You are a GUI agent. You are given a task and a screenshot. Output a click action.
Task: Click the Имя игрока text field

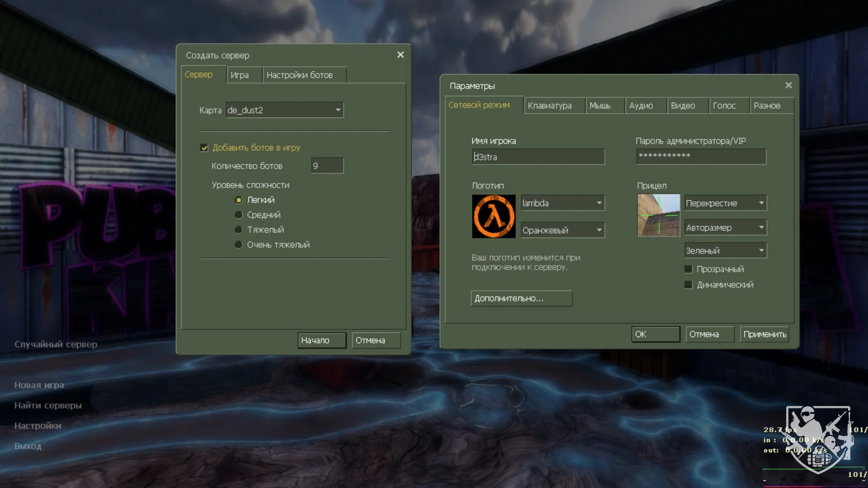click(538, 157)
